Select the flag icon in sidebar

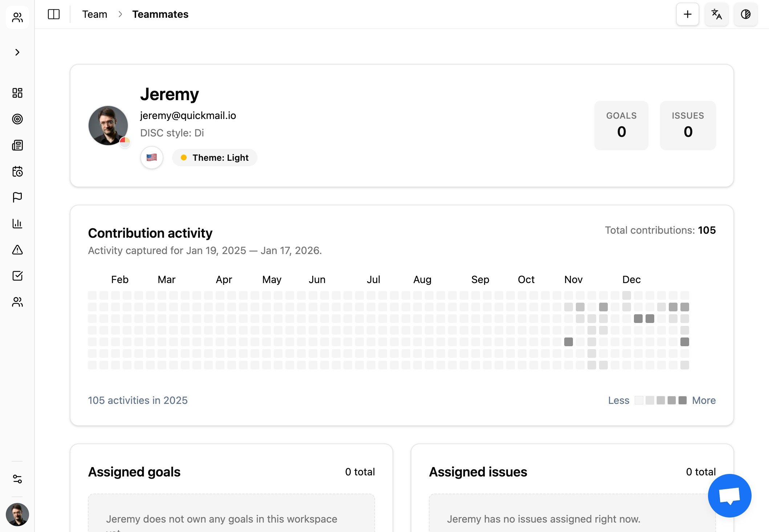[x=17, y=197]
